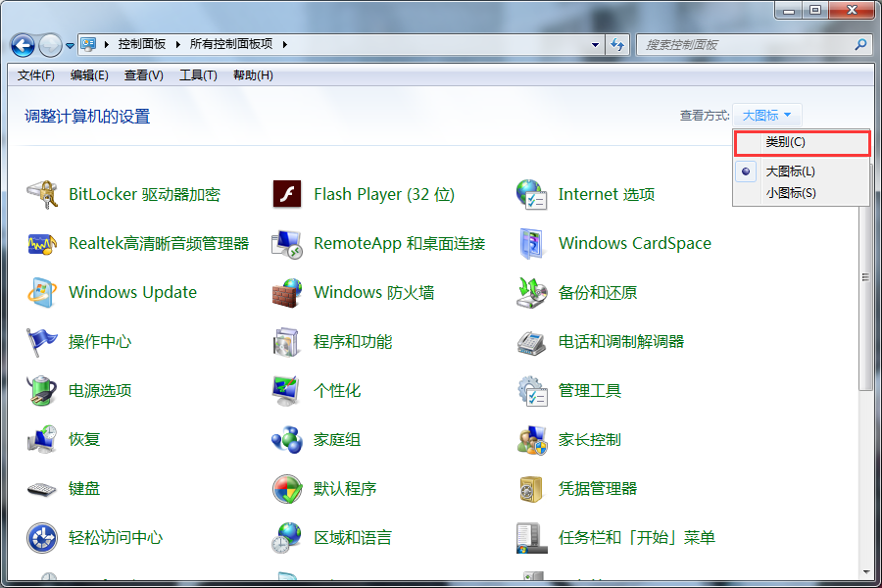Open the Windows 防火墙 firewall icon
The image size is (882, 588).
click(x=287, y=292)
